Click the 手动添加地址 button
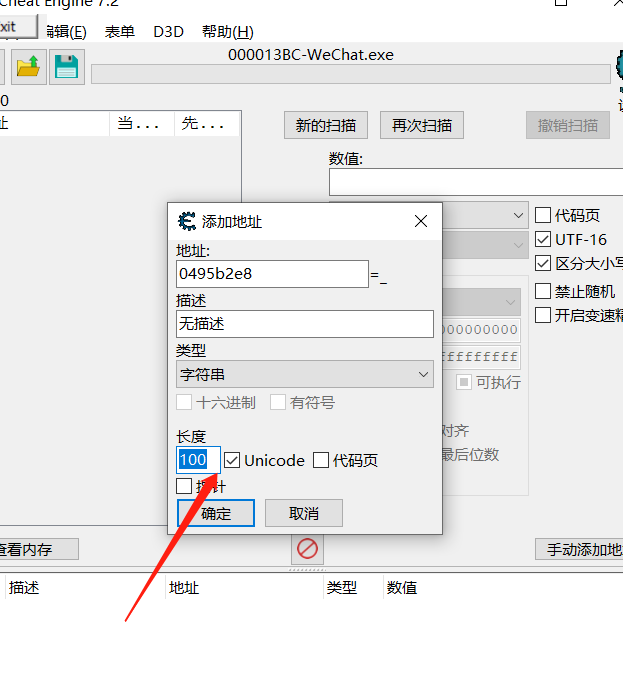 pyautogui.click(x=580, y=550)
